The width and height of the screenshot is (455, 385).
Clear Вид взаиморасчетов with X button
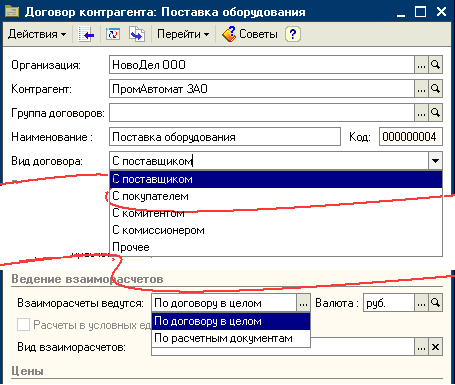[435, 347]
